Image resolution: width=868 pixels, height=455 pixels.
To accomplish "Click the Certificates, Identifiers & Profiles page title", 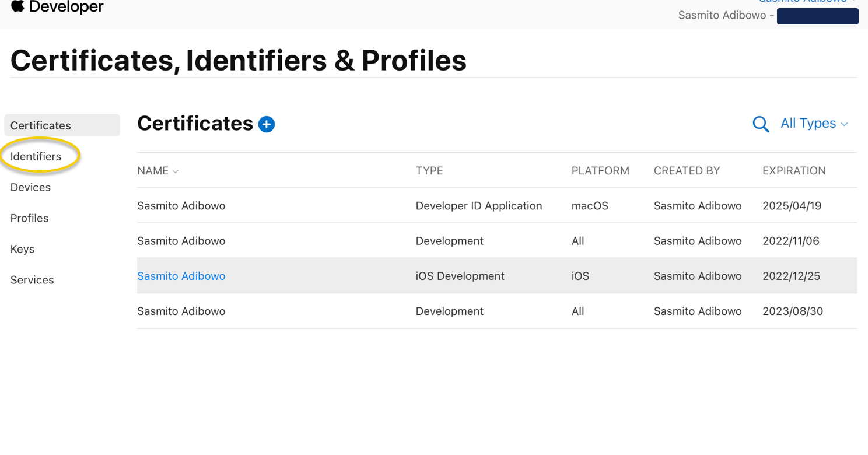I will tap(239, 60).
